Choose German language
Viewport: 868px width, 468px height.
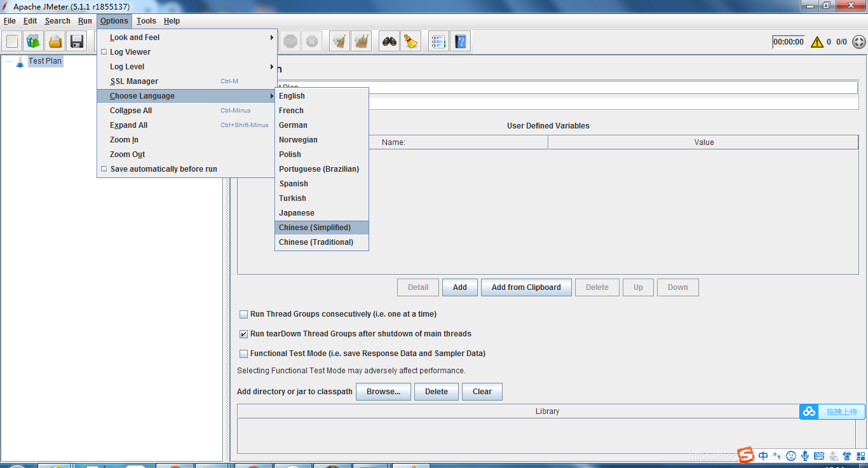click(322, 125)
